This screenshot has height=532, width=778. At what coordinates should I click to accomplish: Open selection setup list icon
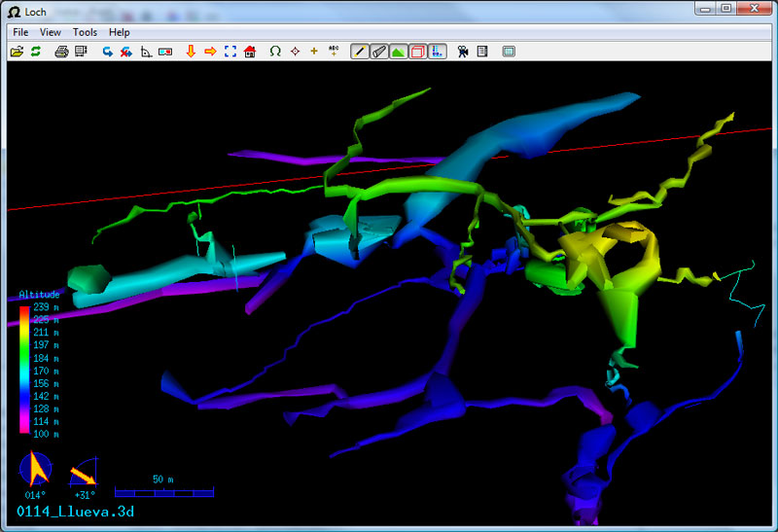click(482, 52)
